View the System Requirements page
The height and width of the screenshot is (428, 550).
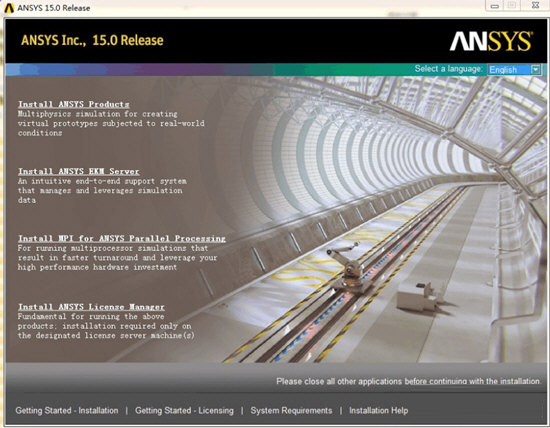coord(291,410)
